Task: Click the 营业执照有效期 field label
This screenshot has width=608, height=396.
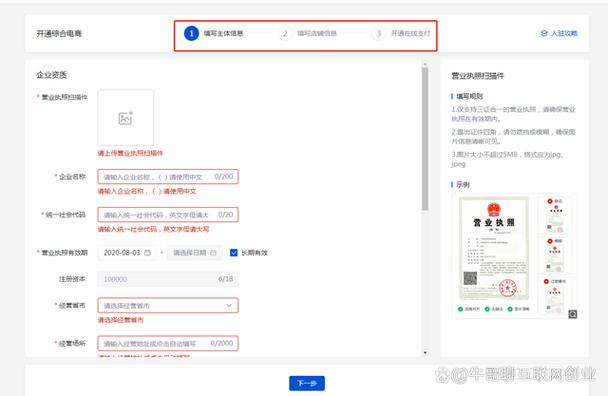Action: coord(64,253)
